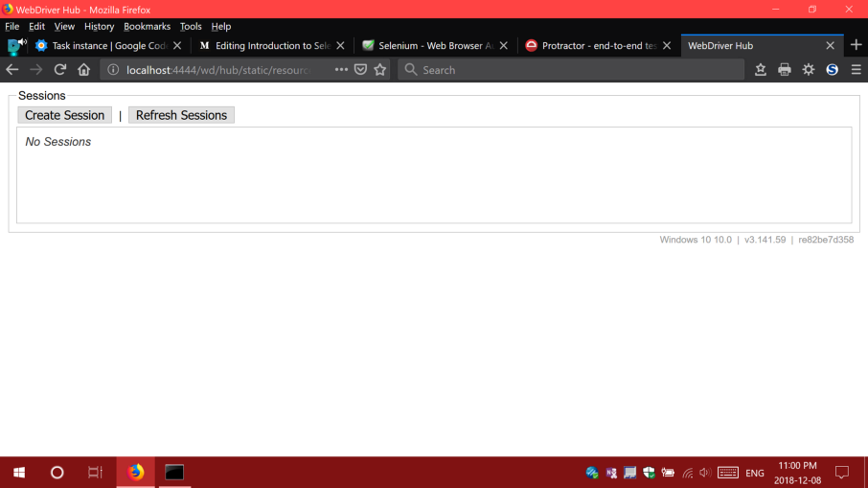Bookmark this page with star icon

coord(379,70)
